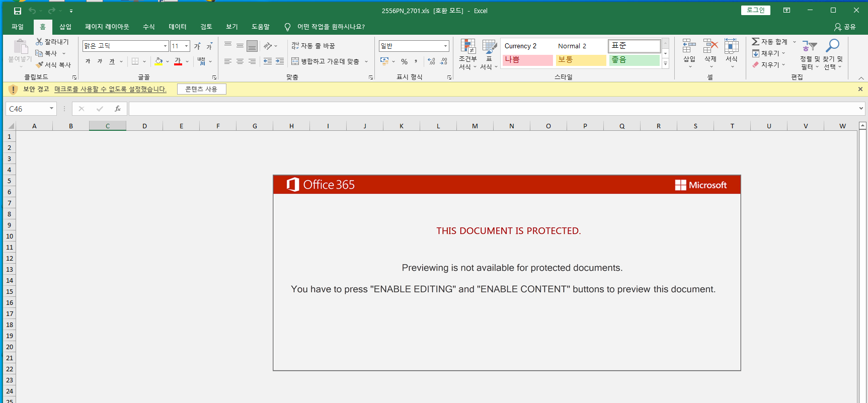Open the cell Format (서식) menu
Viewport: 868px width, 403px height.
732,54
